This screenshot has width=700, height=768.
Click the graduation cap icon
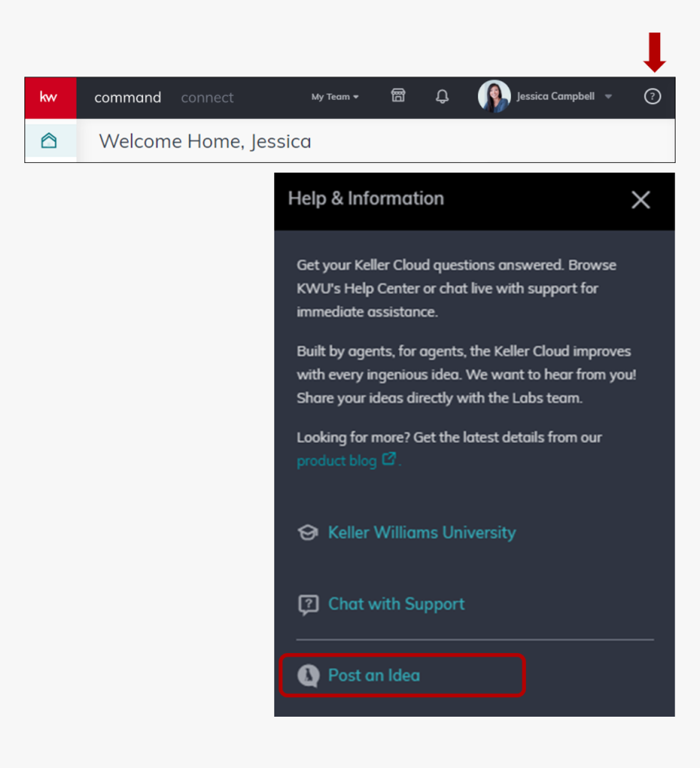click(308, 533)
